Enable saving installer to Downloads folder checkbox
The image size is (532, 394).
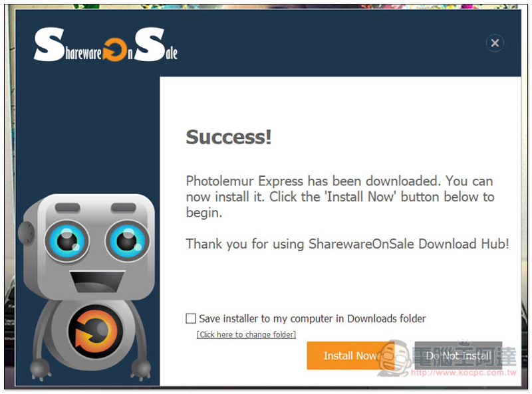coord(191,318)
